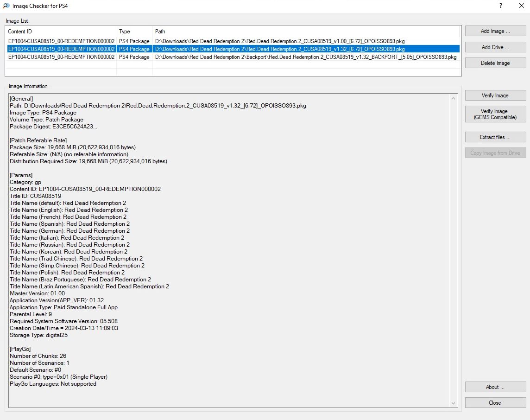
Task: Click the Title Name (Spanish) line
Action: point(69,224)
